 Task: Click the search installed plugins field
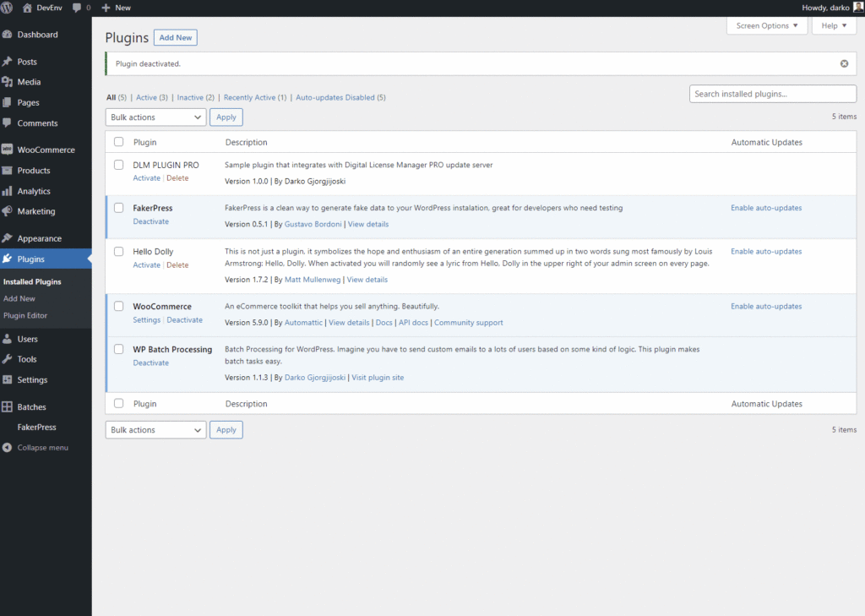tap(772, 93)
